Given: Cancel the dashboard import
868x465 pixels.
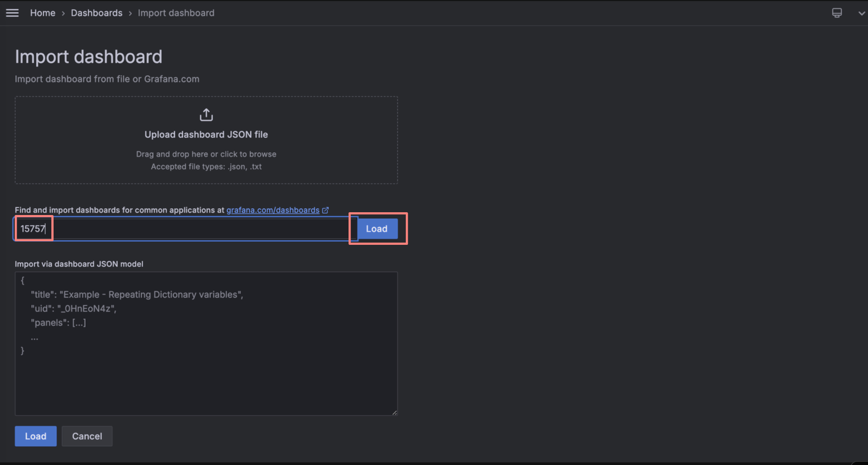Looking at the screenshot, I should pyautogui.click(x=87, y=436).
